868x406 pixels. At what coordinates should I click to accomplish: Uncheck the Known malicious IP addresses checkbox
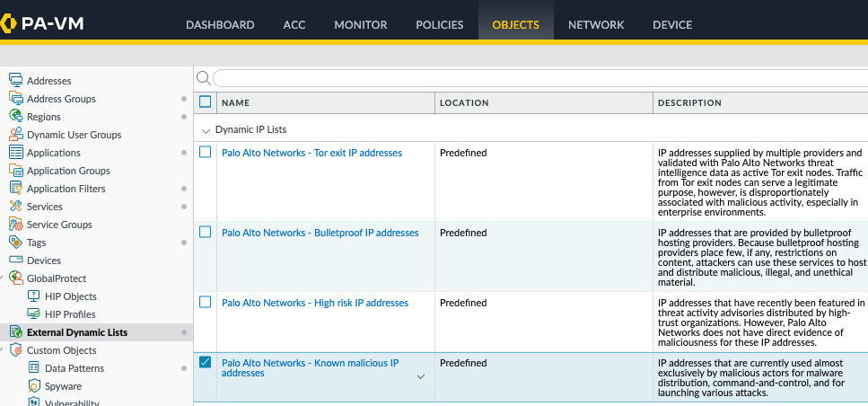[206, 362]
